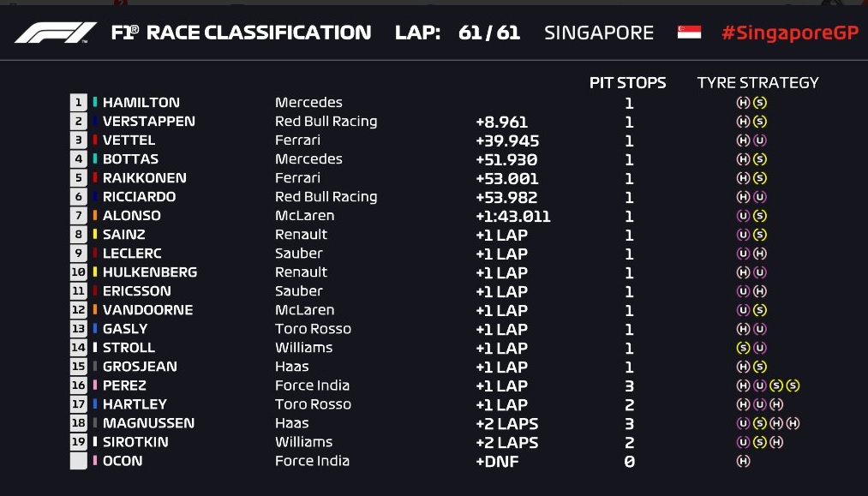Click Alonso's +1:43.011 gap time
This screenshot has height=496, width=868.
click(513, 217)
